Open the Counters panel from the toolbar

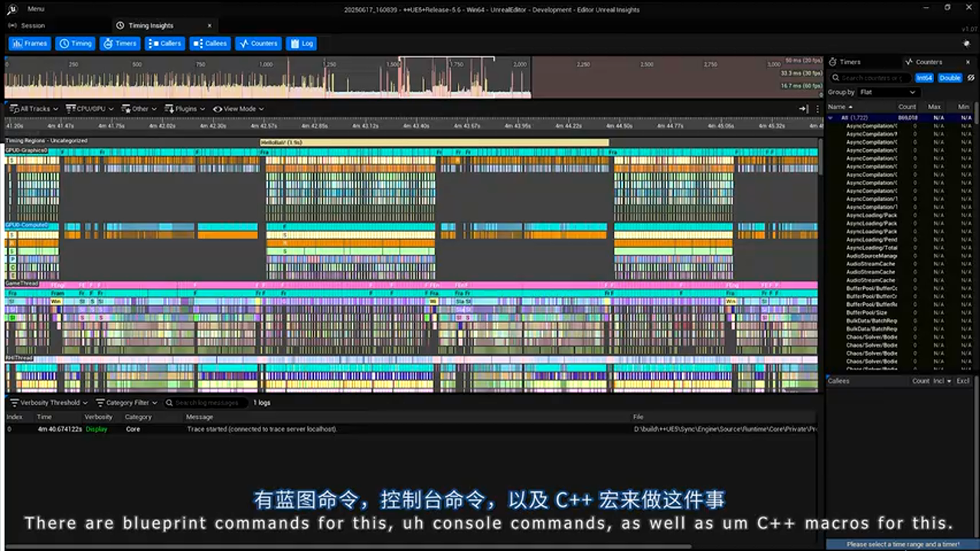[258, 44]
